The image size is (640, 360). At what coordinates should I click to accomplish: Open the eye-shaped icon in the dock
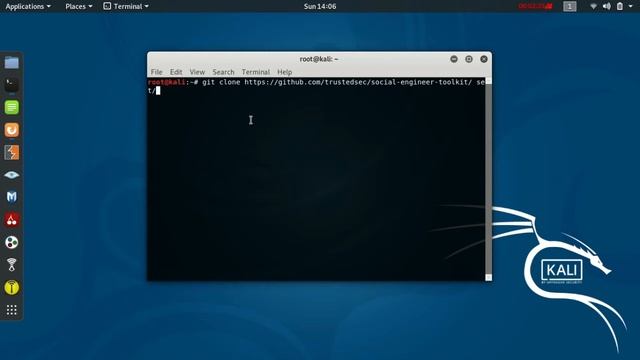click(11, 175)
